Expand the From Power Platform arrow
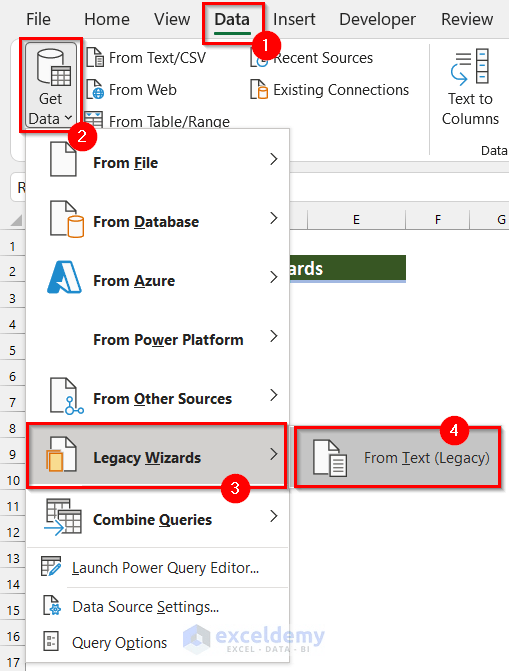 (x=274, y=336)
